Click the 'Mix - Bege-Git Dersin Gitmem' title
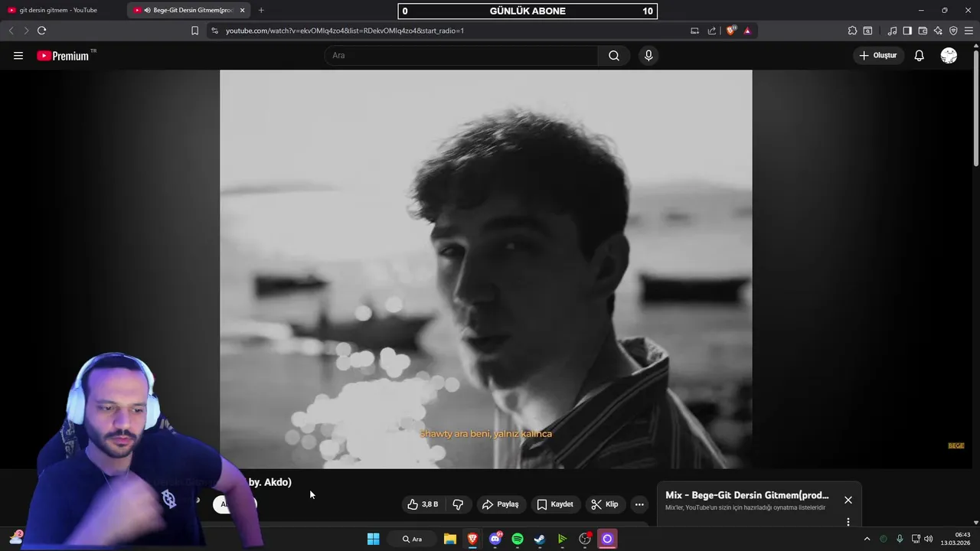Viewport: 980px width, 551px height. 747,495
